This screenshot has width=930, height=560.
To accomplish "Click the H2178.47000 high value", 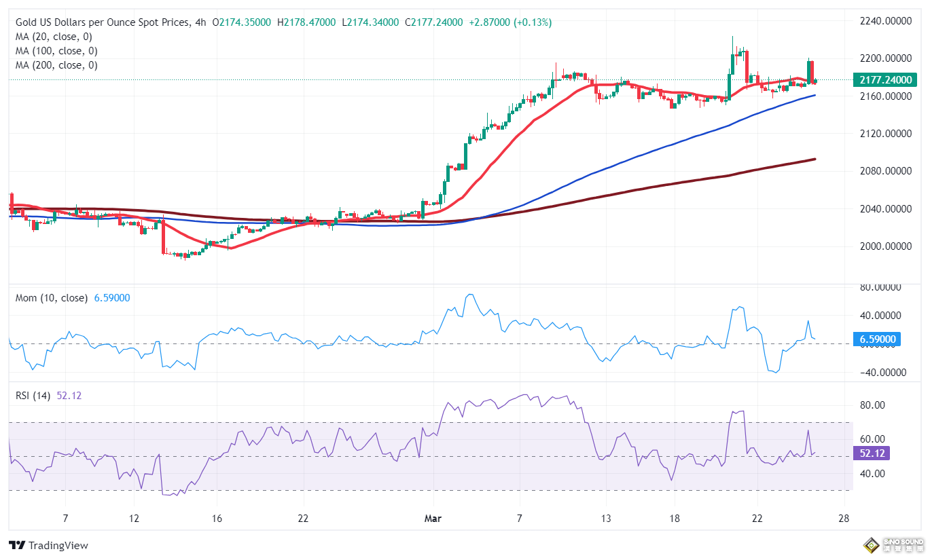I will click(305, 22).
